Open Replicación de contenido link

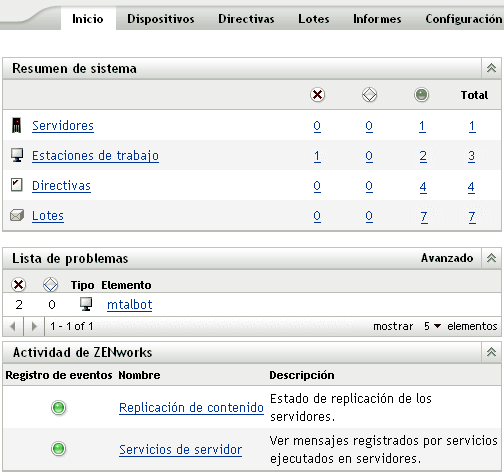point(191,408)
